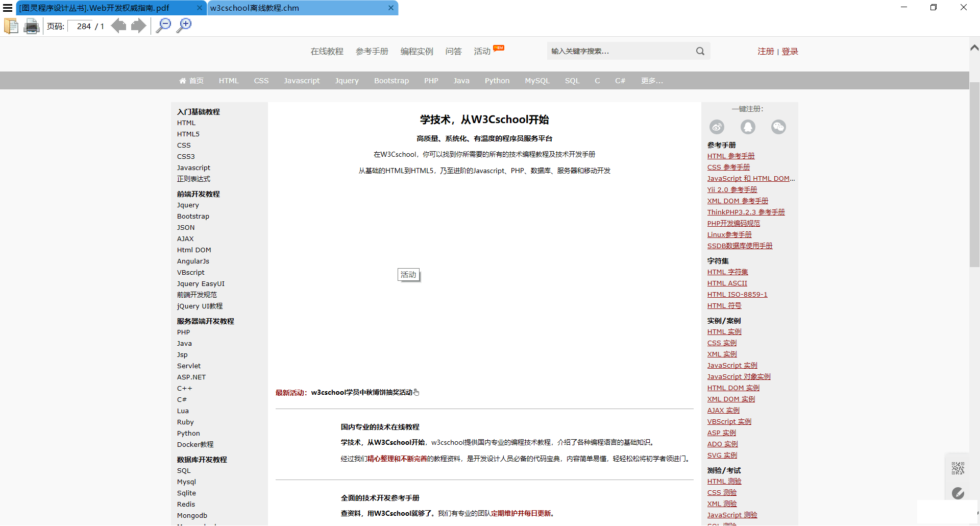This screenshot has width=980, height=526.
Task: Open SVG 实例 link
Action: (x=722, y=455)
